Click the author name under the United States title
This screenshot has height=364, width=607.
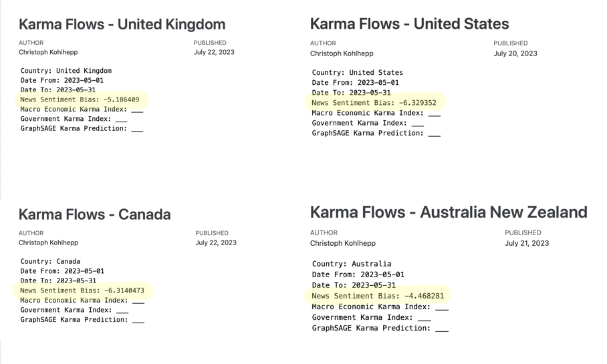point(342,53)
